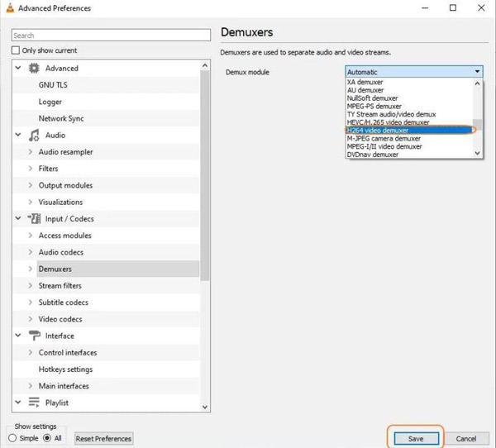
Task: Open the Demux module Automatic combo box
Action: click(414, 72)
